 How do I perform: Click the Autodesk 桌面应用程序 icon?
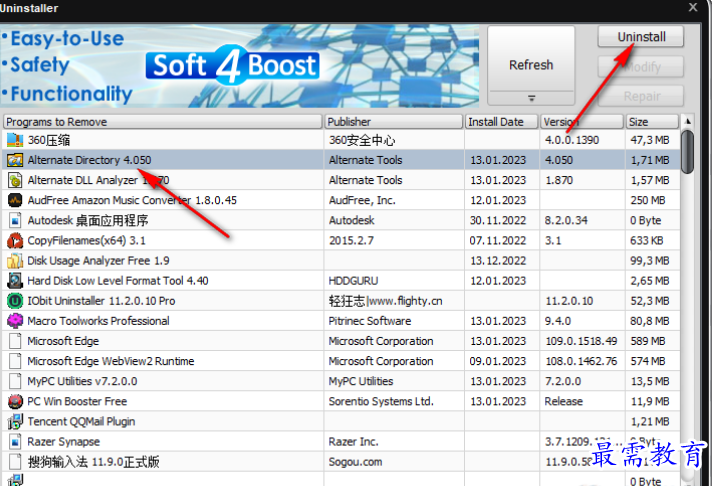15,220
